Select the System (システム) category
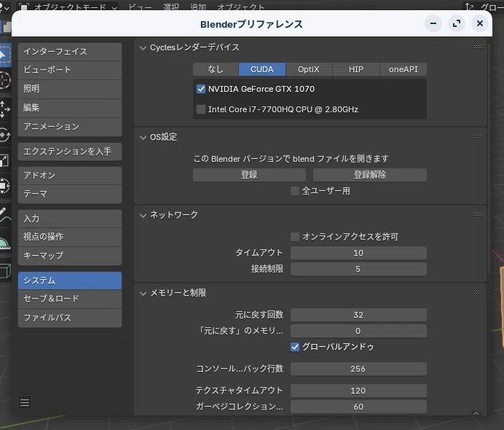 [x=70, y=281]
